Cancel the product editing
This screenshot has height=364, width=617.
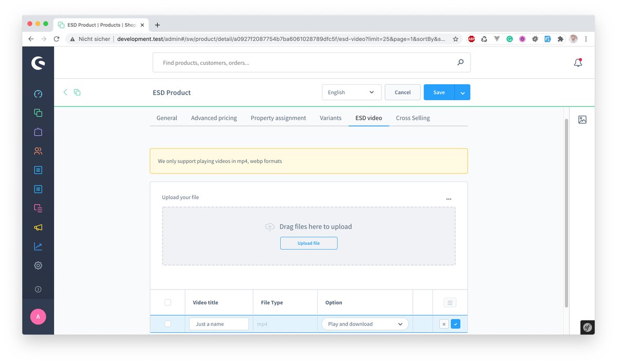[402, 92]
